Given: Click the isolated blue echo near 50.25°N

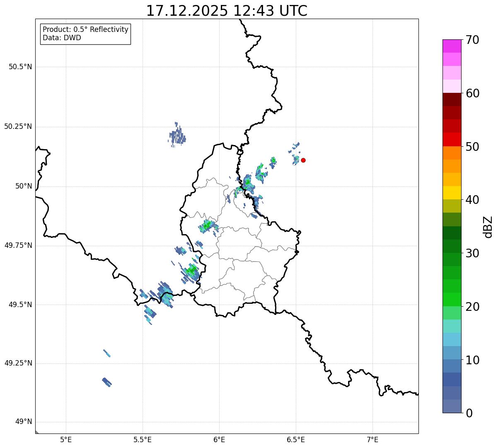Looking at the screenshot, I should (177, 135).
